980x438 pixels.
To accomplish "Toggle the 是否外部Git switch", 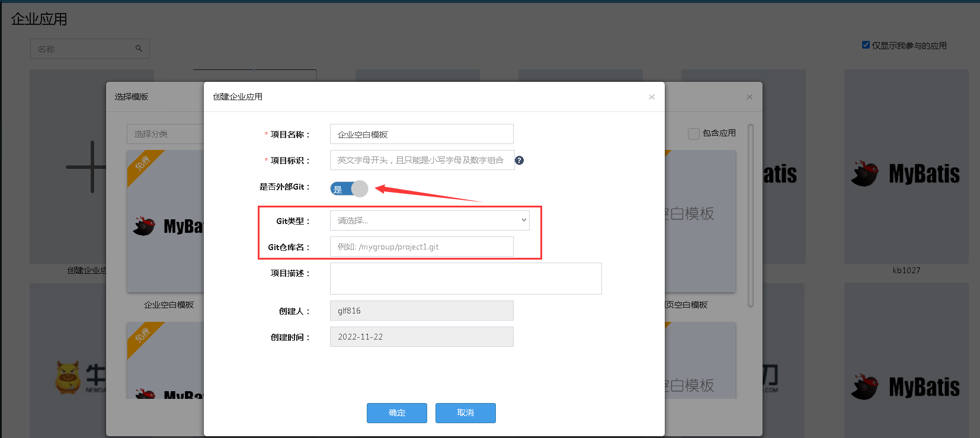I will point(349,189).
